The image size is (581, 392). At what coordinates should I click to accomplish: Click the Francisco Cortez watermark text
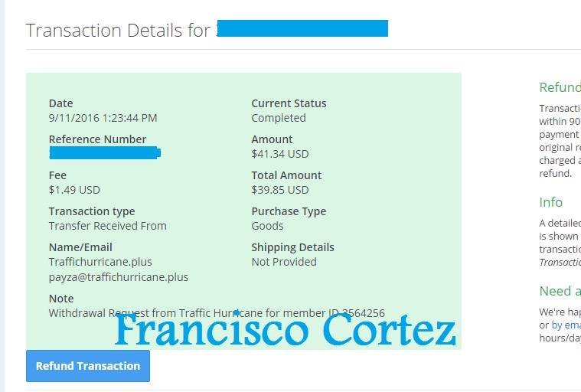tap(286, 331)
